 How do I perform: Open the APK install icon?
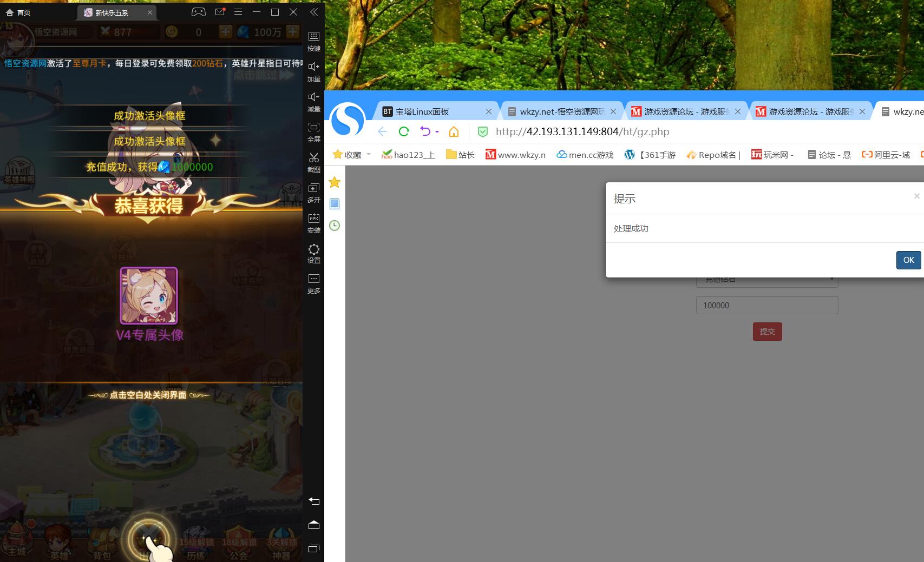(x=314, y=219)
